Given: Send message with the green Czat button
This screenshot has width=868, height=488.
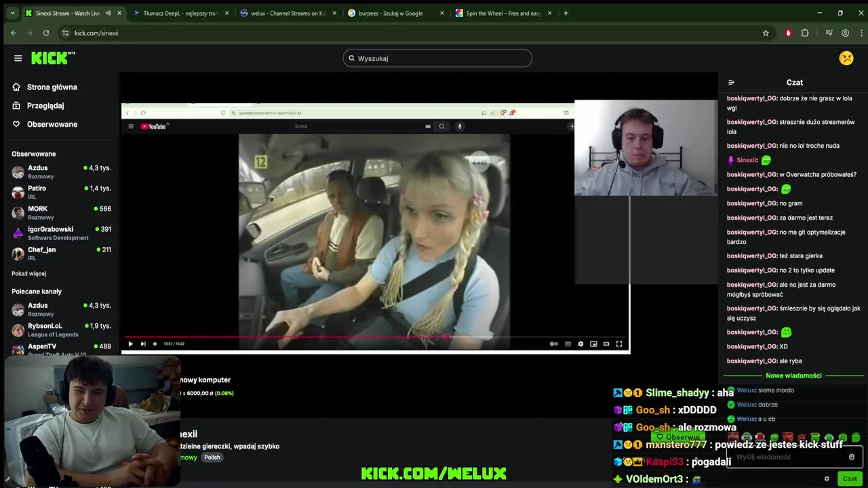Looking at the screenshot, I should click(850, 479).
